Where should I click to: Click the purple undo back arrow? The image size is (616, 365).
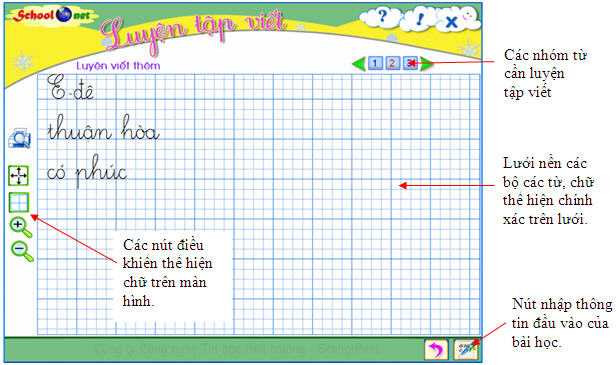pos(436,349)
